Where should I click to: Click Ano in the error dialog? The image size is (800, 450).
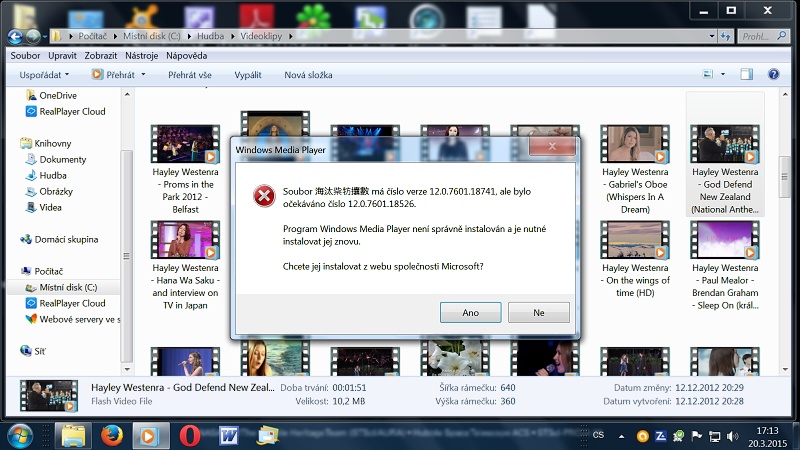[x=470, y=312]
